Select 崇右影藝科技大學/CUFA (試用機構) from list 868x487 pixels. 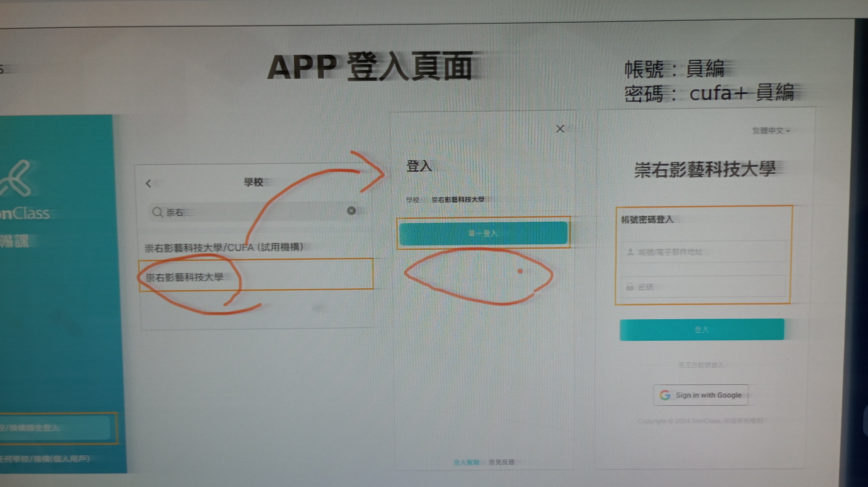(x=224, y=248)
